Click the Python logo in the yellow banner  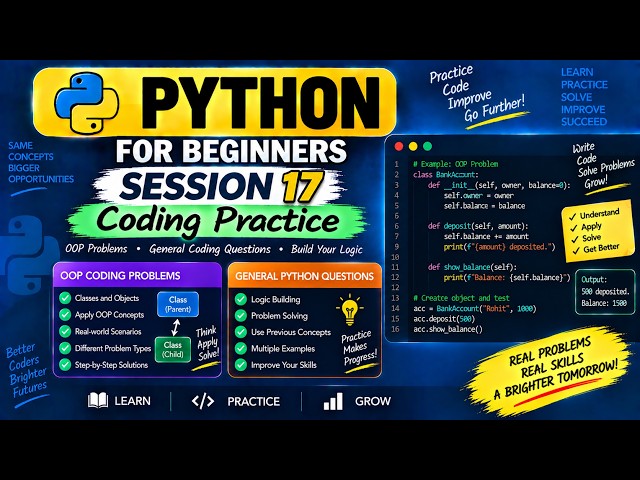pos(87,102)
